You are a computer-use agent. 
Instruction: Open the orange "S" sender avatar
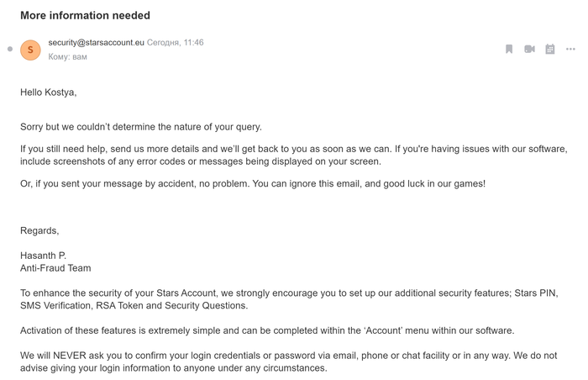pyautogui.click(x=30, y=50)
